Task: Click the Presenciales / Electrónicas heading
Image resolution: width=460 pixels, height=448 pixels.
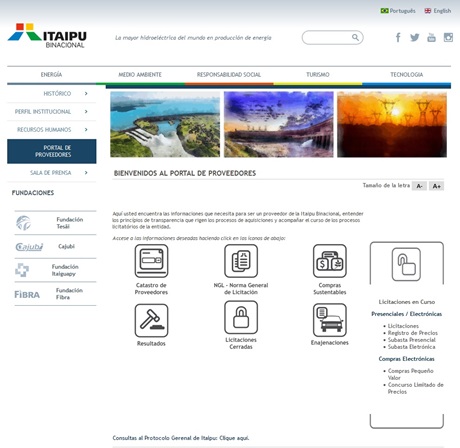Action: (x=407, y=314)
